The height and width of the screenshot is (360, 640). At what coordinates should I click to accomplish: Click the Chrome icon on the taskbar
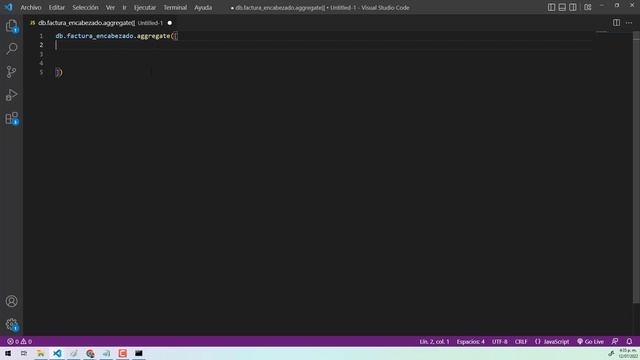click(x=90, y=353)
